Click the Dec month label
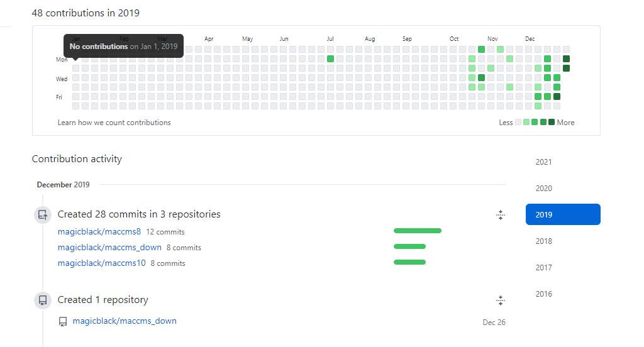 click(530, 38)
